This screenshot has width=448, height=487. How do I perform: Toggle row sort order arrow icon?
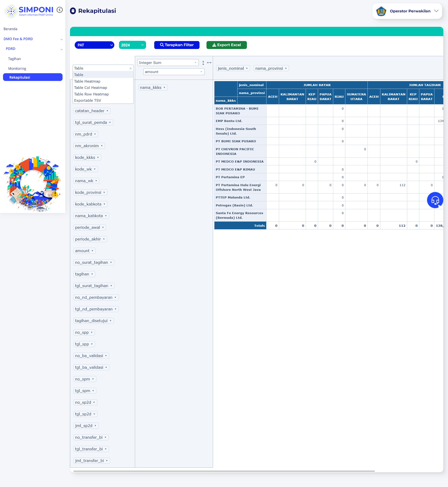(203, 63)
